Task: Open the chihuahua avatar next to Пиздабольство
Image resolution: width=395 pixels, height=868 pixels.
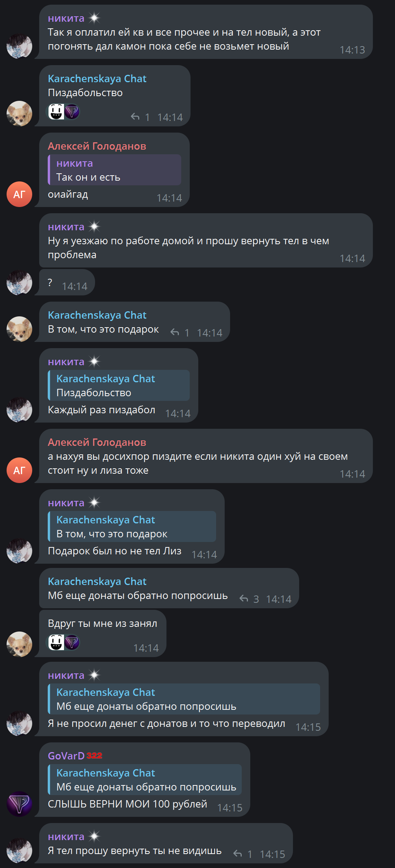Action: 19,114
